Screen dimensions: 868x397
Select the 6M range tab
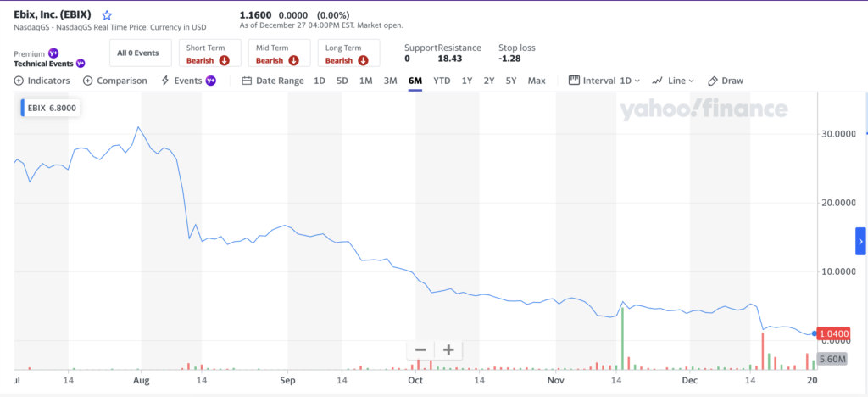pyautogui.click(x=415, y=81)
